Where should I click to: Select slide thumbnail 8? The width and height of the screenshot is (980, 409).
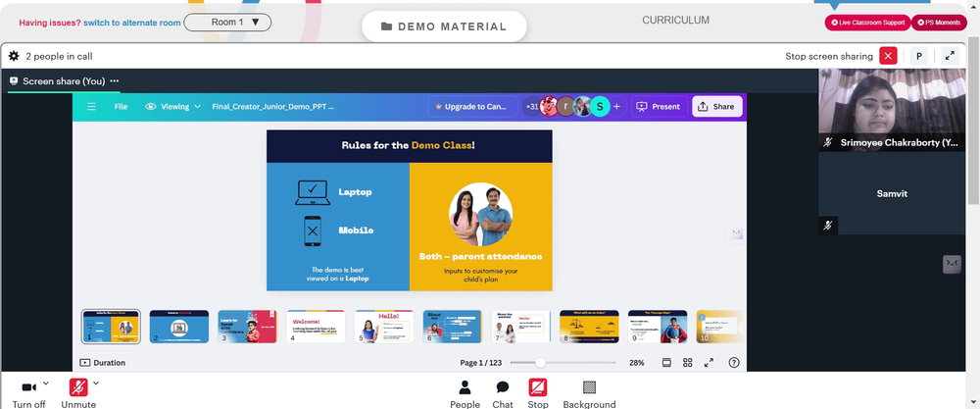click(x=589, y=327)
